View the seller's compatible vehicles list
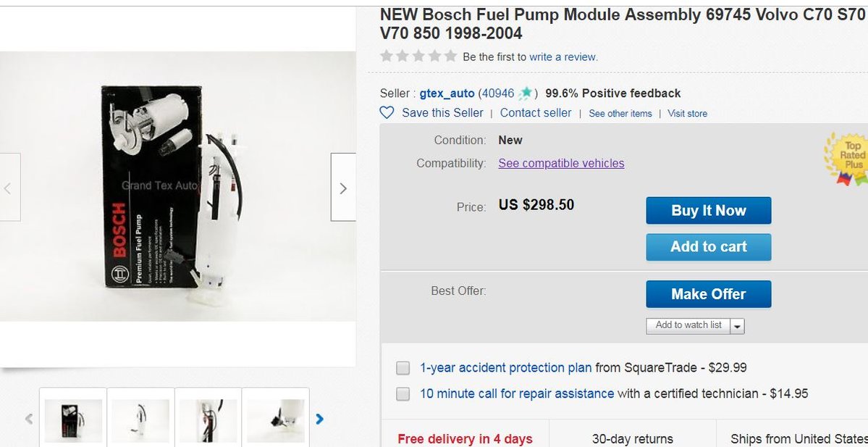The height and width of the screenshot is (447, 868). click(x=561, y=163)
